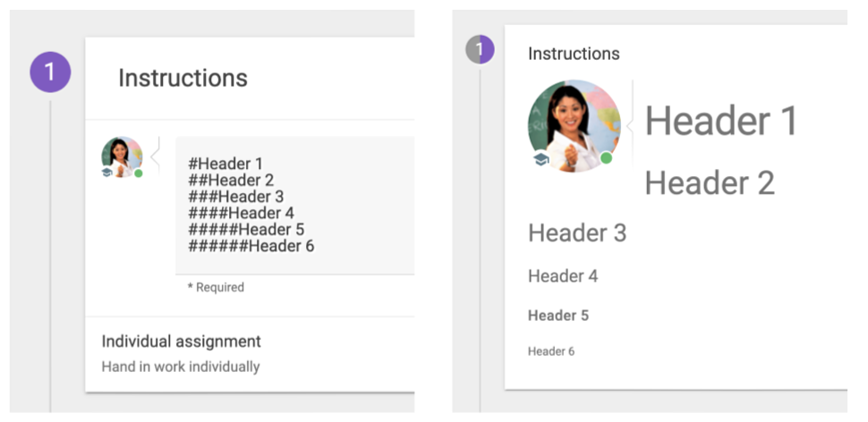Click the half-gray step 1 badge on right
Image resolution: width=868 pixels, height=422 pixels.
point(480,49)
